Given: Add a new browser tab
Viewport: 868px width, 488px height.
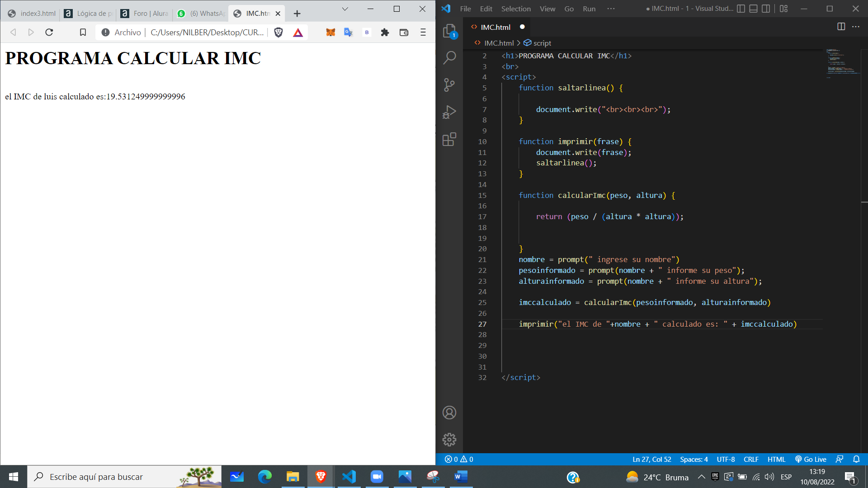Looking at the screenshot, I should click(297, 14).
